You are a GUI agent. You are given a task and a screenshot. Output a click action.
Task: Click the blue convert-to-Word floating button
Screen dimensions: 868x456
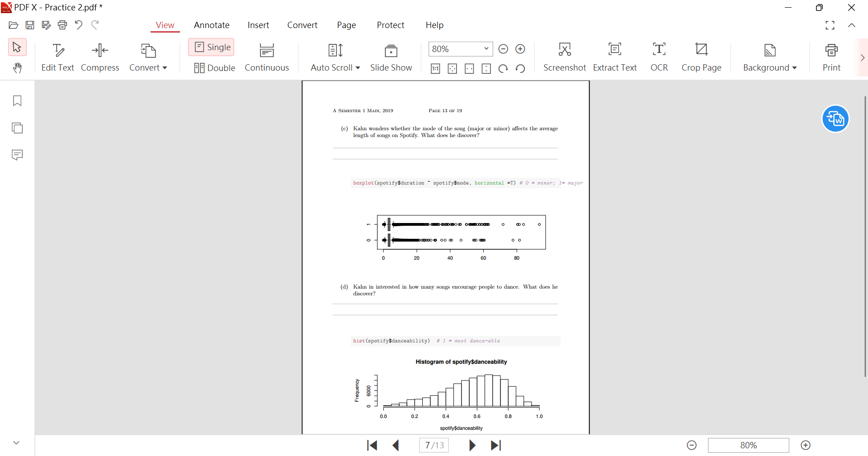click(835, 119)
